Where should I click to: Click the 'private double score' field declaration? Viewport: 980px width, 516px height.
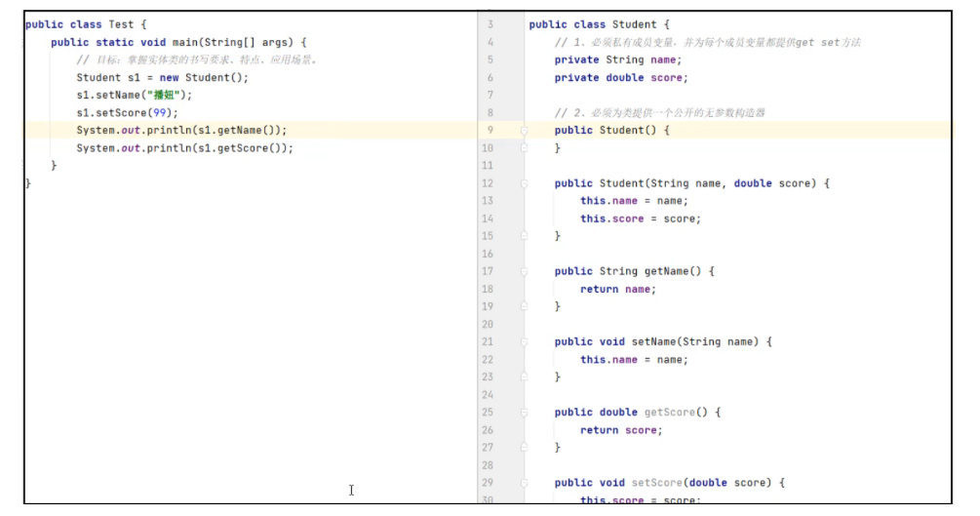[620, 78]
